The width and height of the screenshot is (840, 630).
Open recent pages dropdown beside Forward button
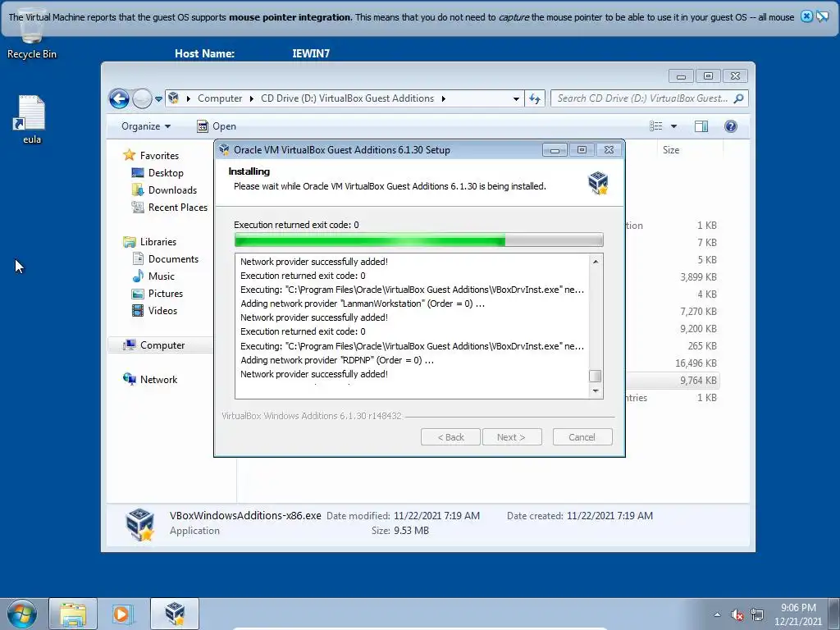158,98
